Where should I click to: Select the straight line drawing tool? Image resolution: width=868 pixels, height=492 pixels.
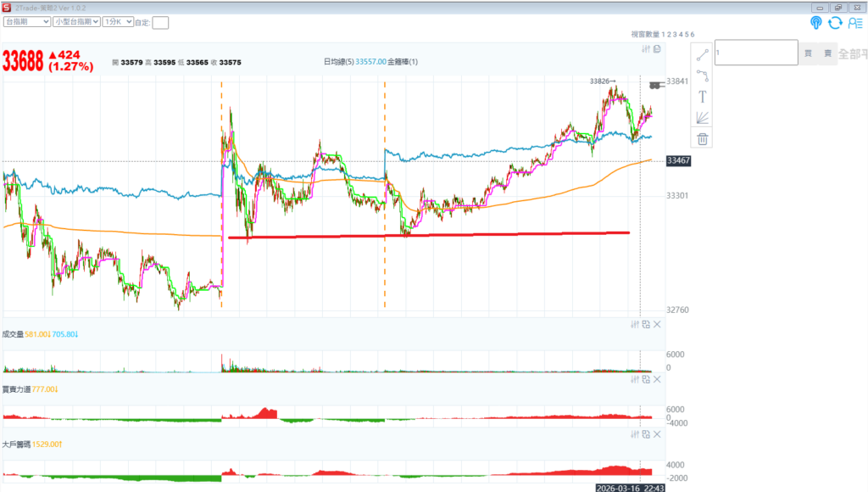(x=702, y=56)
